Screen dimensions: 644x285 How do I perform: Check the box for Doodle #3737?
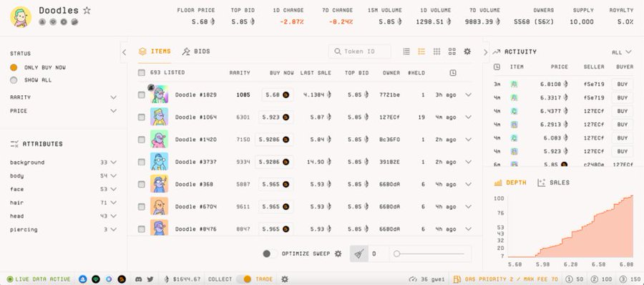point(142,162)
